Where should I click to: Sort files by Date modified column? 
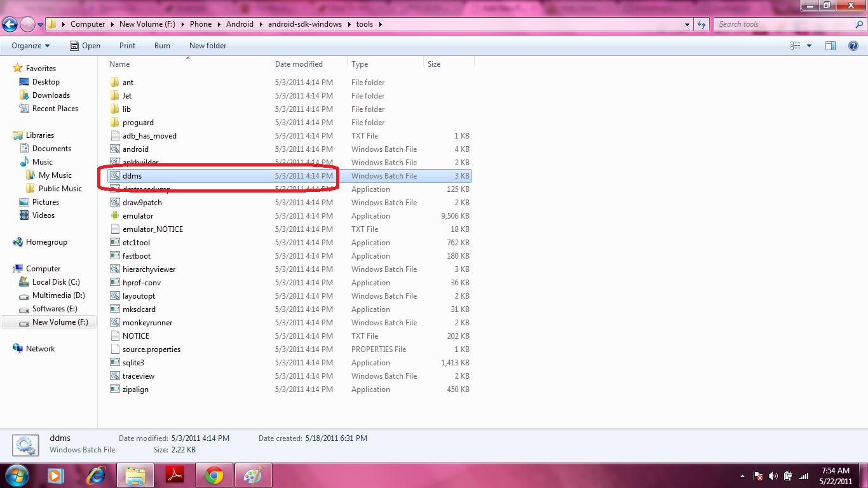click(x=299, y=64)
